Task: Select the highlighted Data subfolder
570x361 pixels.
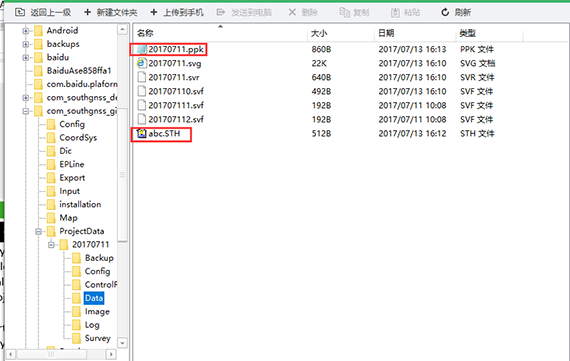Action: tap(94, 298)
